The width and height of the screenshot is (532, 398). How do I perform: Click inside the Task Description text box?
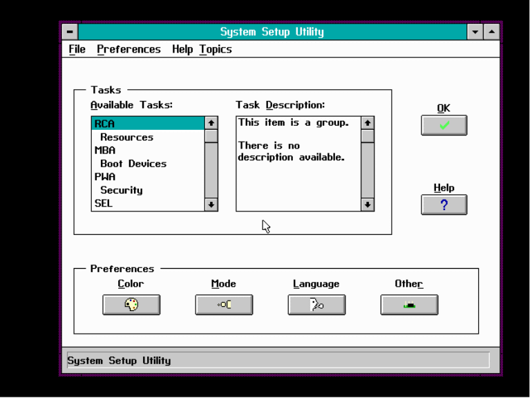point(298,164)
